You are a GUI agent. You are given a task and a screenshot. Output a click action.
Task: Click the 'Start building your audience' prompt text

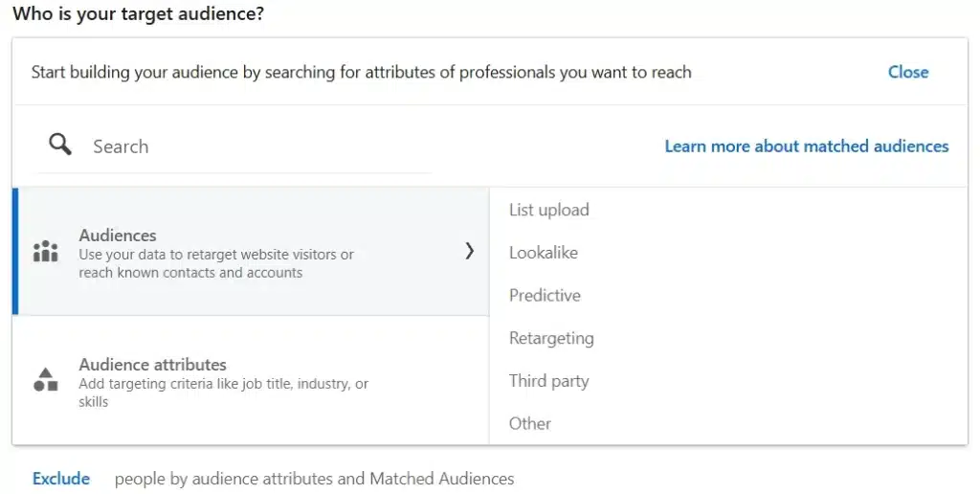coord(361,72)
